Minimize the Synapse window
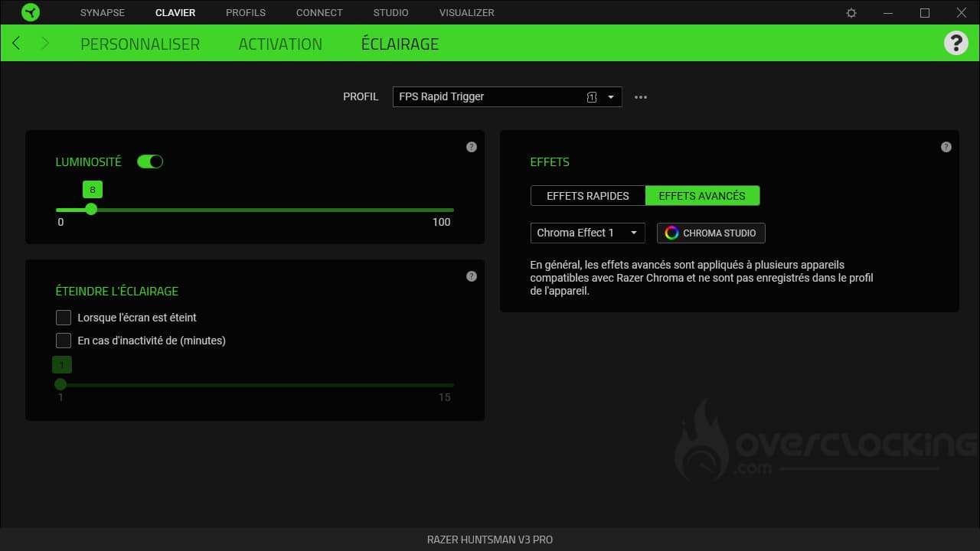 click(x=888, y=13)
